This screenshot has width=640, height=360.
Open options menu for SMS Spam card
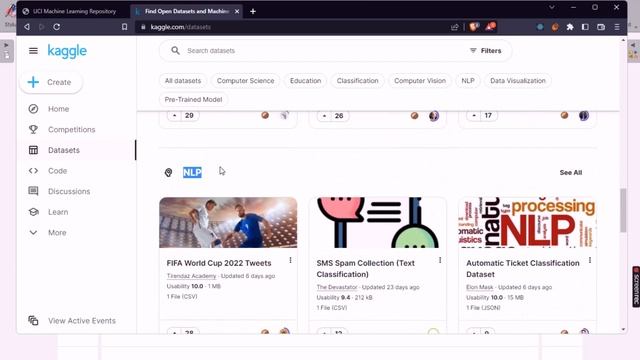(440, 260)
